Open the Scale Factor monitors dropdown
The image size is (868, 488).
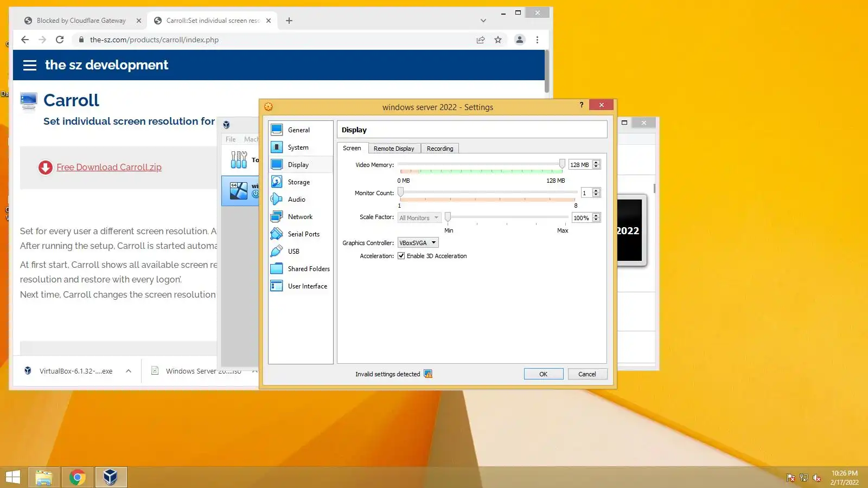419,218
